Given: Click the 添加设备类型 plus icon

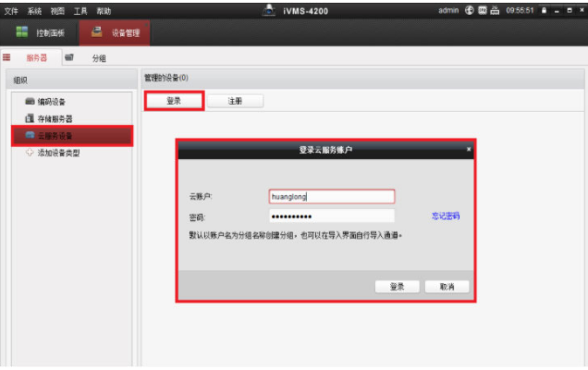Looking at the screenshot, I should (30, 153).
